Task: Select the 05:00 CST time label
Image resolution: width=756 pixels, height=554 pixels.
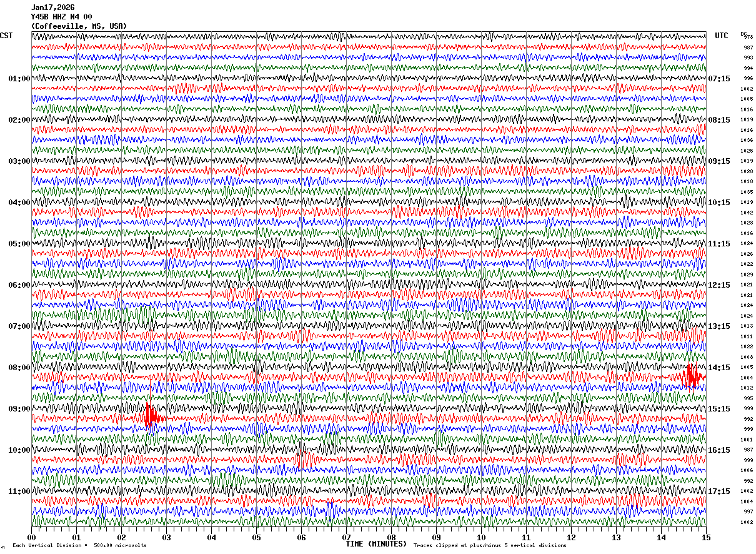Action: (19, 244)
